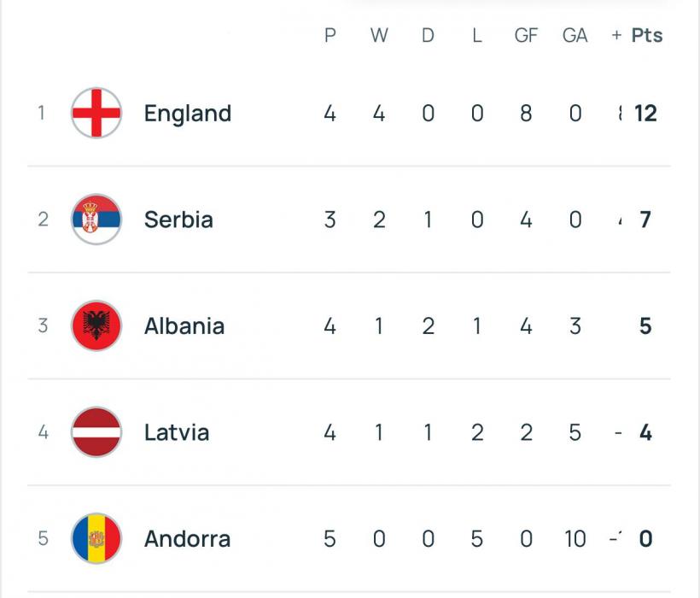Click the P played column header

click(x=330, y=35)
